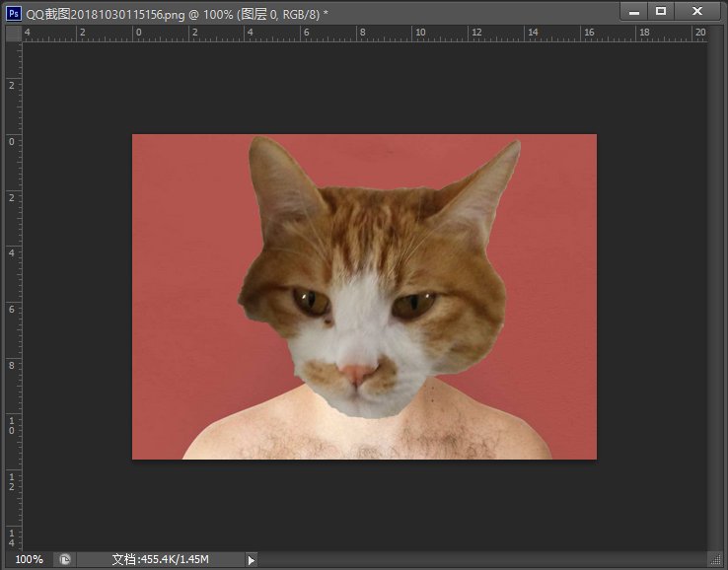Maximize the document window
The width and height of the screenshot is (728, 570).
coord(661,11)
